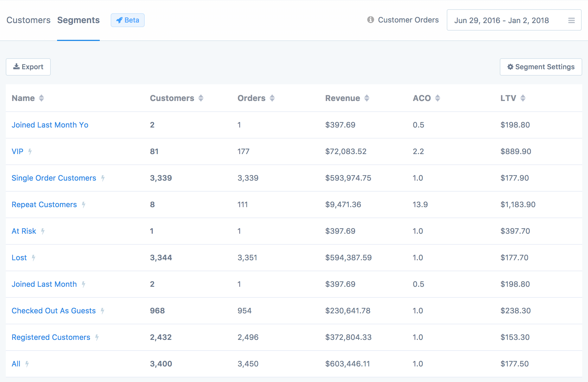Click the bolt icon beside At Risk
The width and height of the screenshot is (588, 382).
pos(43,231)
